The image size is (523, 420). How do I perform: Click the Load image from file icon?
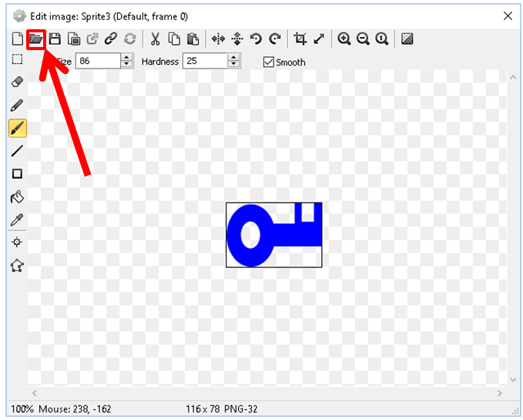click(35, 39)
